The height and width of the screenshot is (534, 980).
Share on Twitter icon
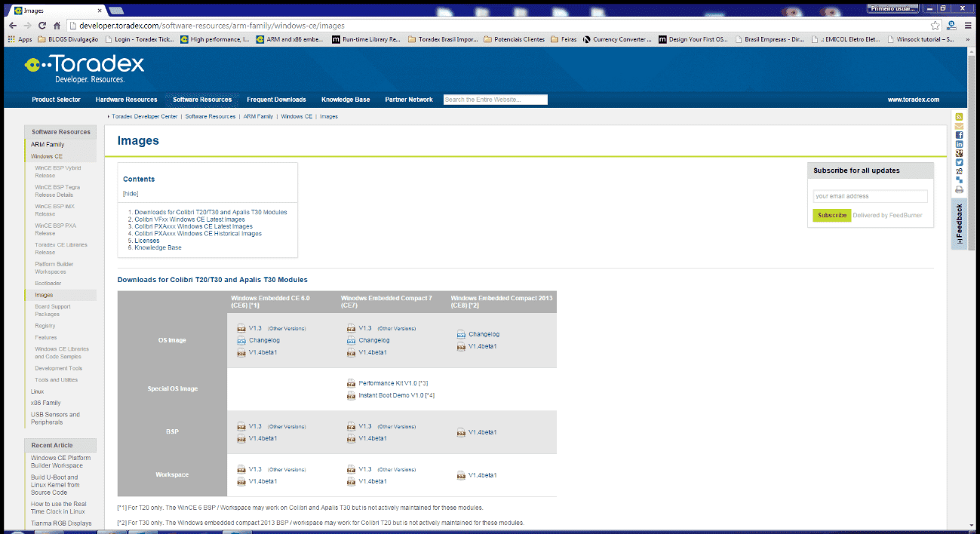[959, 162]
